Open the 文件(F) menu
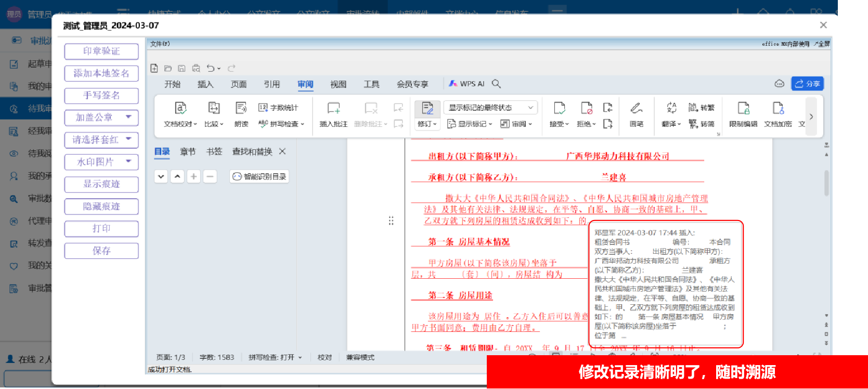This screenshot has height=389, width=868. (160, 44)
